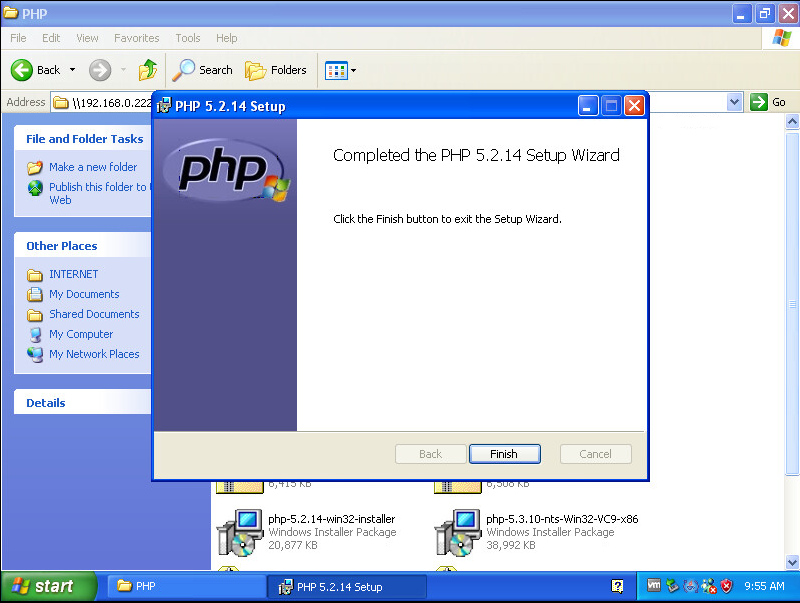This screenshot has width=800, height=603.
Task: Click the php-5.2.14-win32-installer file name
Action: tap(332, 519)
